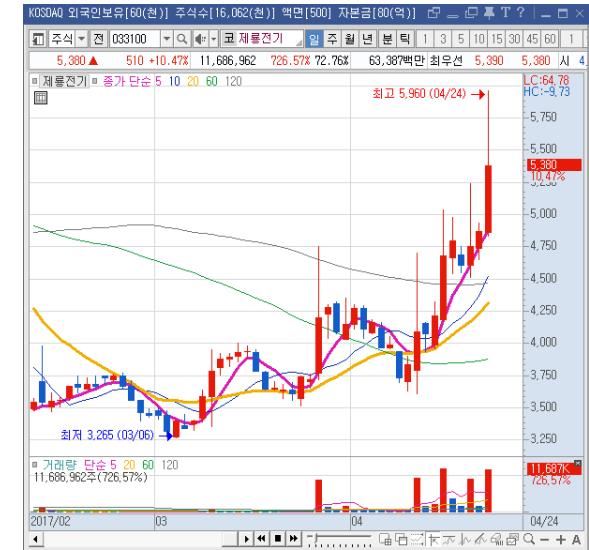This screenshot has height=550, width=589.
Task: Expand the sound options dropdown arrow
Action: click(x=213, y=39)
